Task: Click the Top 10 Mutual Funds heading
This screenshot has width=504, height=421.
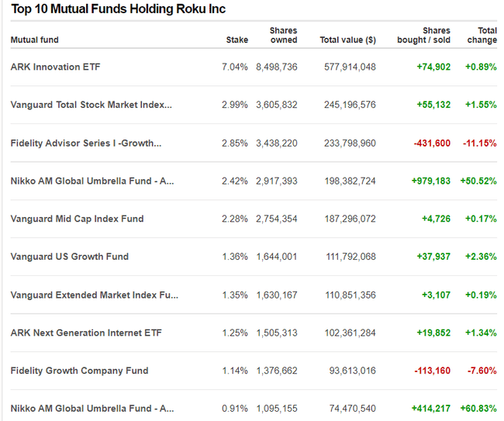Action: (x=119, y=9)
